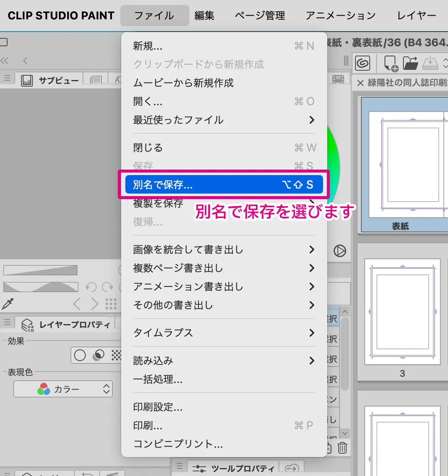Select the eyedropper tool in sub view

tap(8, 304)
